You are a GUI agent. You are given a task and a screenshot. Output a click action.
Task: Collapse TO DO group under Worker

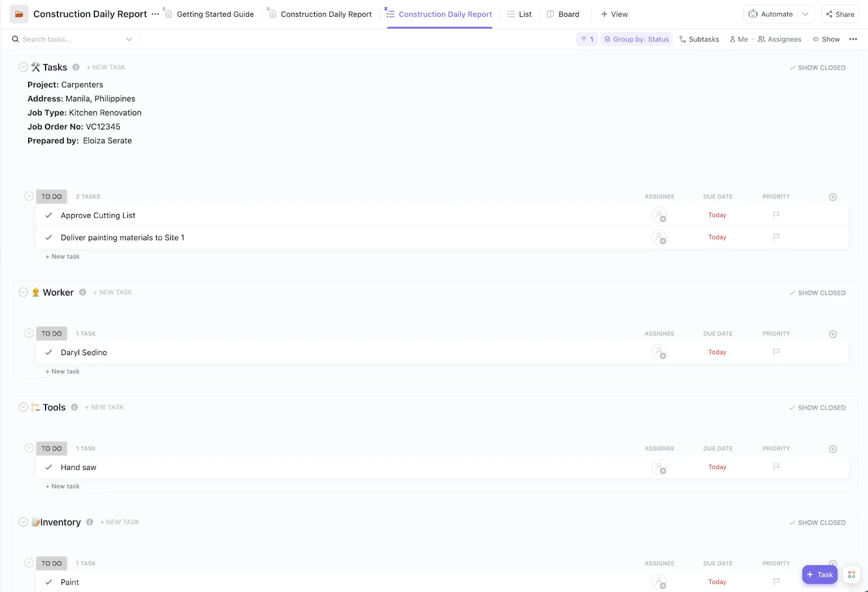tap(29, 333)
